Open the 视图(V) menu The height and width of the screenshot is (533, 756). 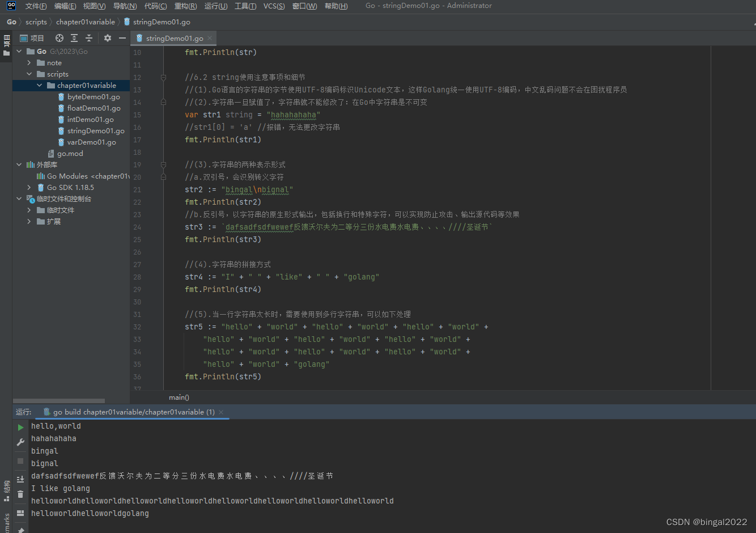coord(94,6)
